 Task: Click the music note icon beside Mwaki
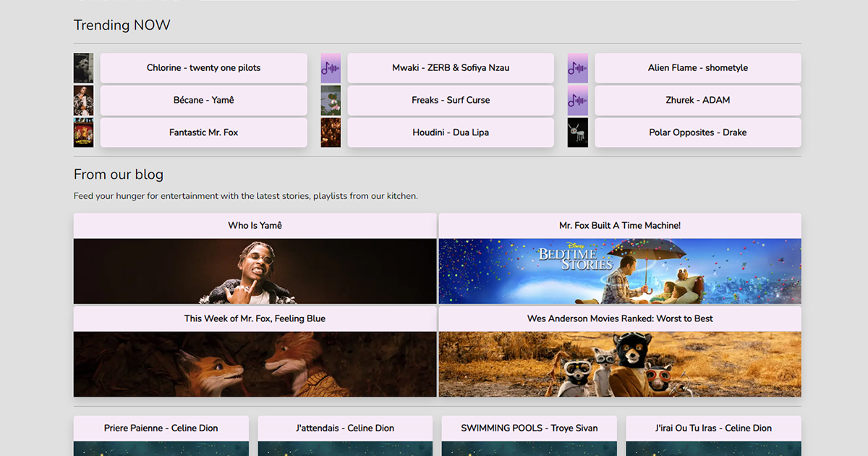331,68
